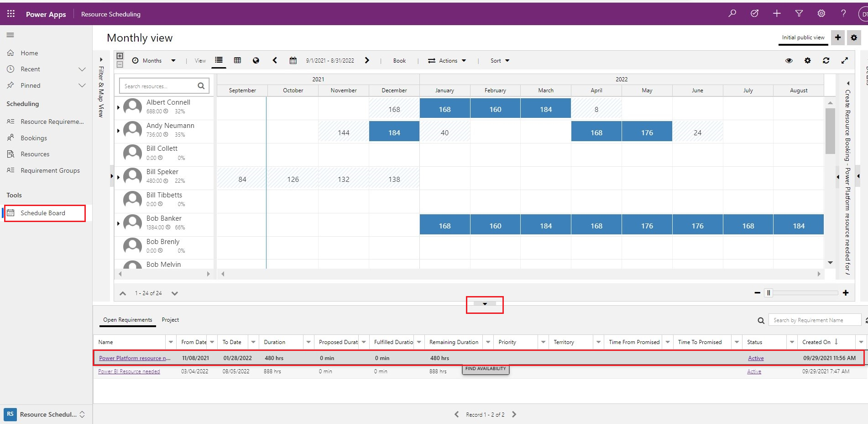The width and height of the screenshot is (868, 424).
Task: Collapse the requirements panel arrow
Action: pos(485,304)
